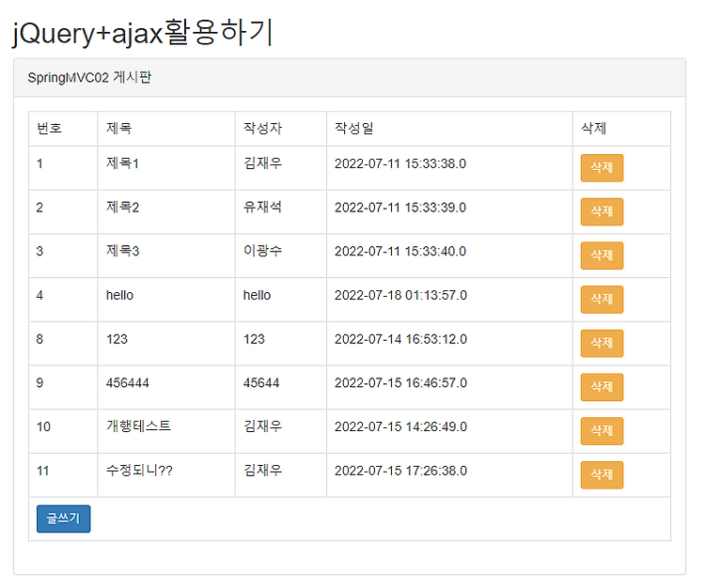Open the post titled 개행테스트
The image size is (705, 588).
click(x=138, y=426)
